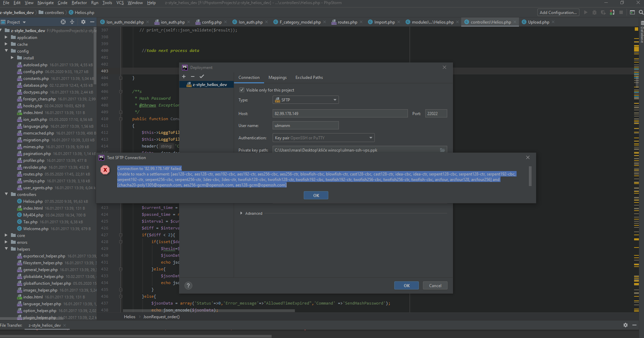Click the error icon in SFTP dialog

pyautogui.click(x=105, y=170)
